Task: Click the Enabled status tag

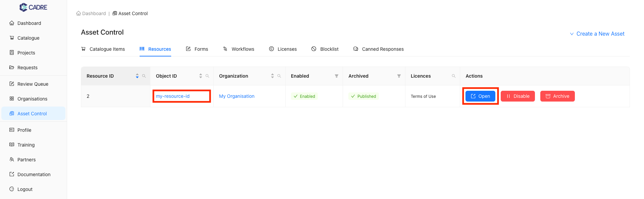Action: 304,96
